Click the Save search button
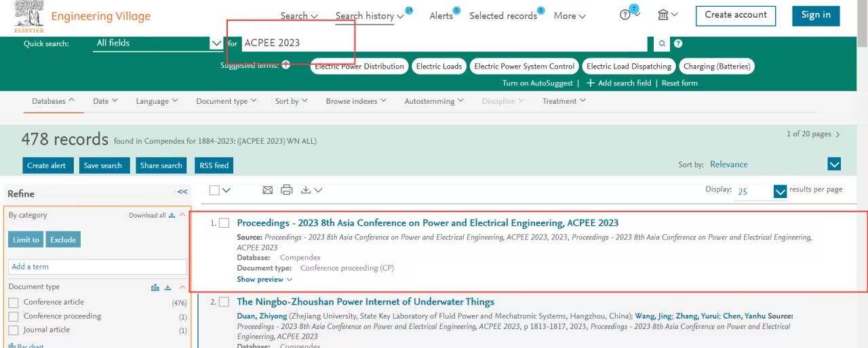 coord(103,165)
